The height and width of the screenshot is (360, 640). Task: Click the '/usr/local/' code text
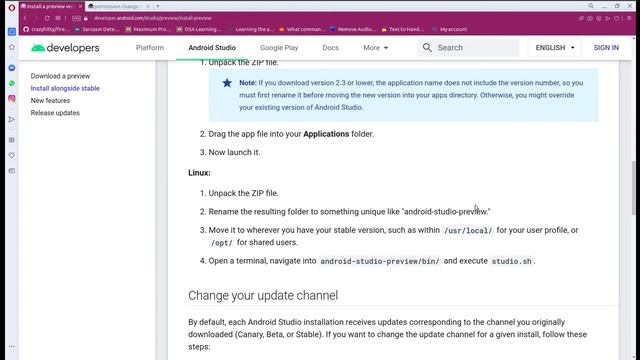coord(468,231)
